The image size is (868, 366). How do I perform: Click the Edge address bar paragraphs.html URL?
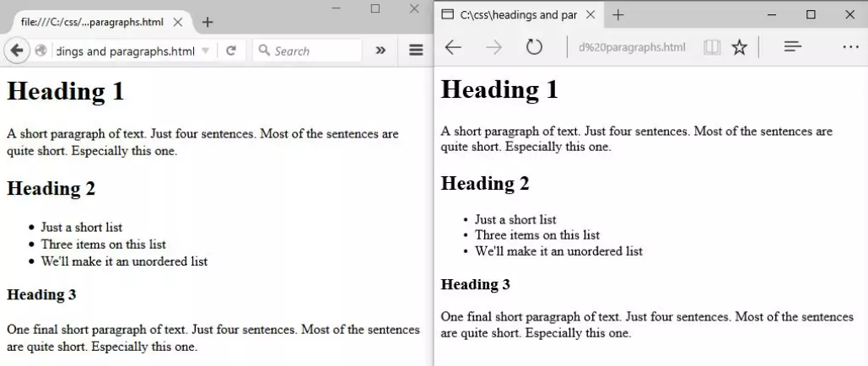pyautogui.click(x=632, y=47)
